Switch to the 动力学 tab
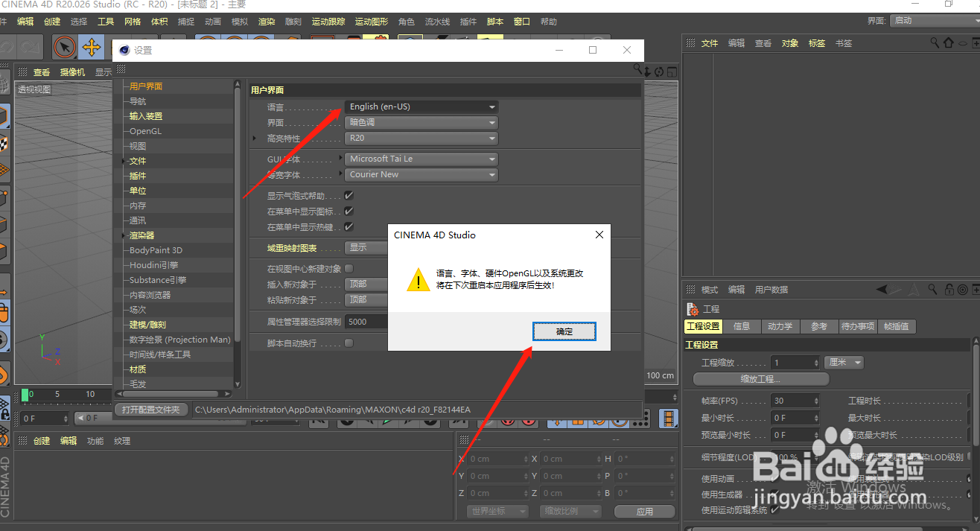Screen dimensions: 980x531 click(x=780, y=326)
